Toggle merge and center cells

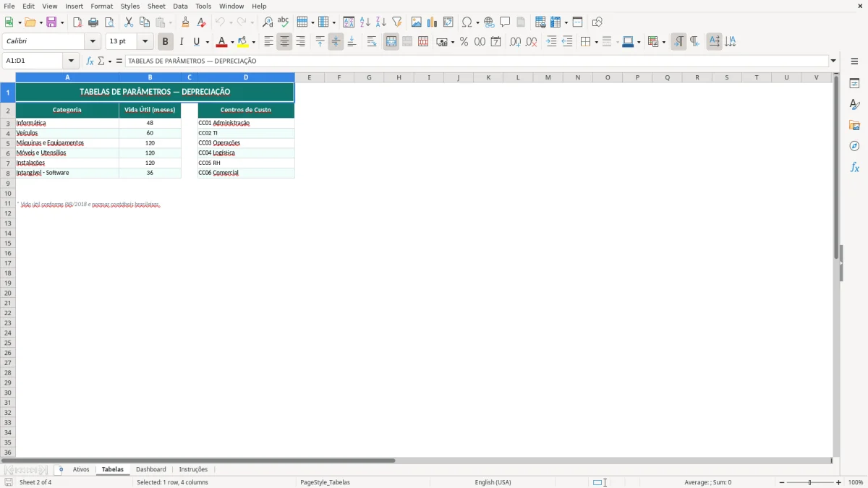point(391,41)
